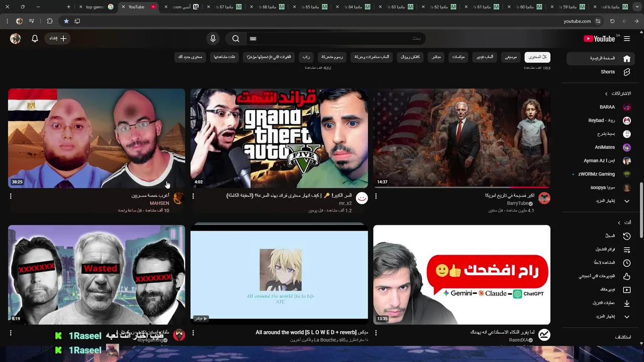
Task: Select the 'ميكسات' filter chip
Action: [x=458, y=57]
